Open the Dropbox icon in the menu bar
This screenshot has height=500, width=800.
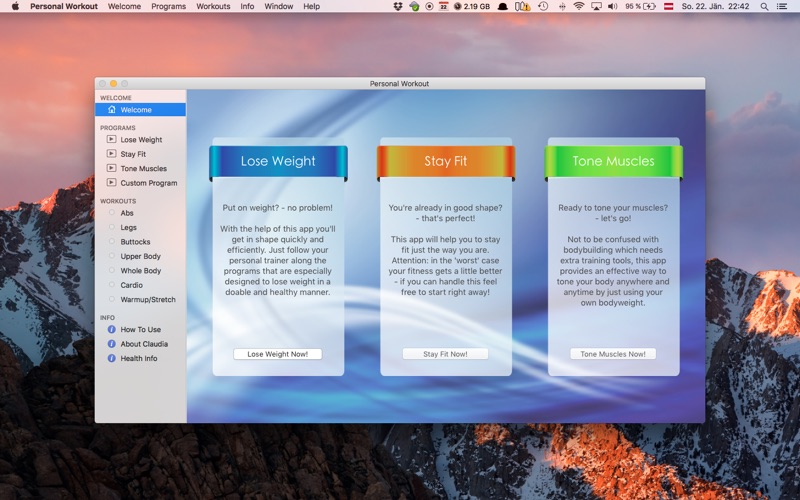397,7
